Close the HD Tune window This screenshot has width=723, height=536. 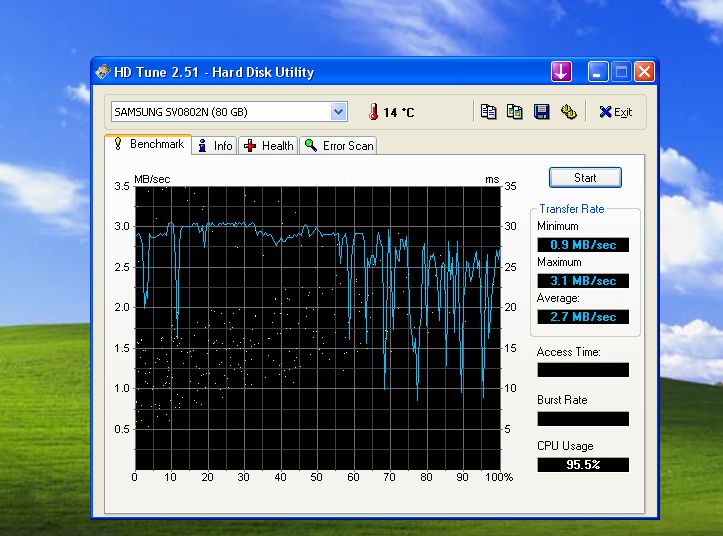tap(644, 72)
